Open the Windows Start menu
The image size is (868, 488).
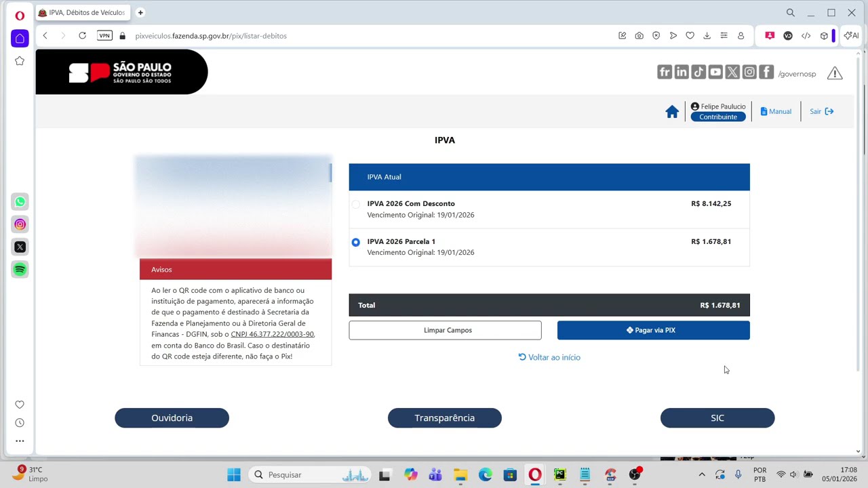234,474
